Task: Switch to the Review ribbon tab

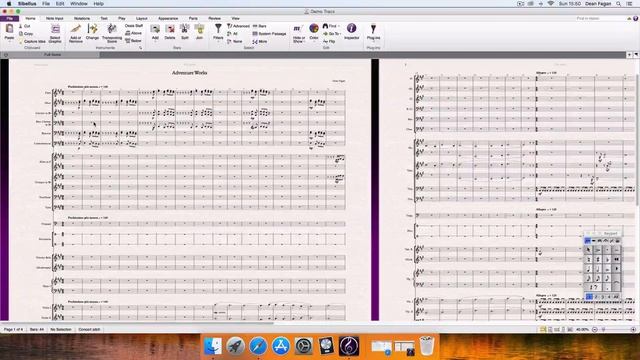Action: click(214, 18)
